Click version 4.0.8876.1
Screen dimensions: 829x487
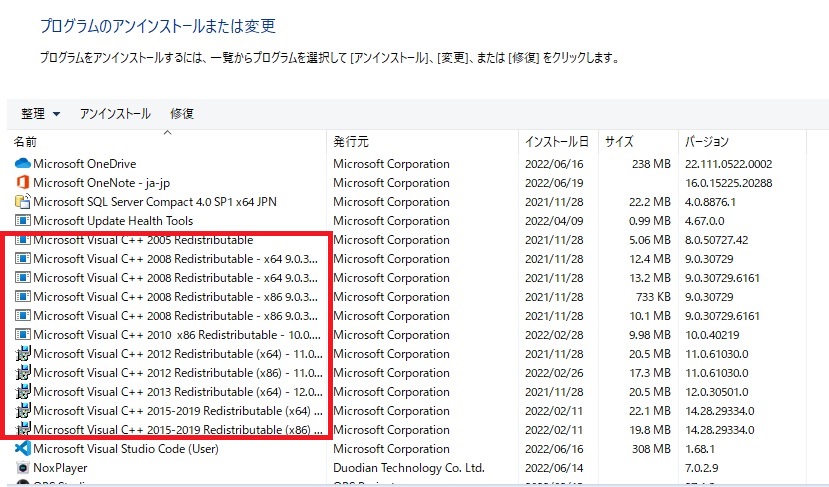[x=710, y=201]
